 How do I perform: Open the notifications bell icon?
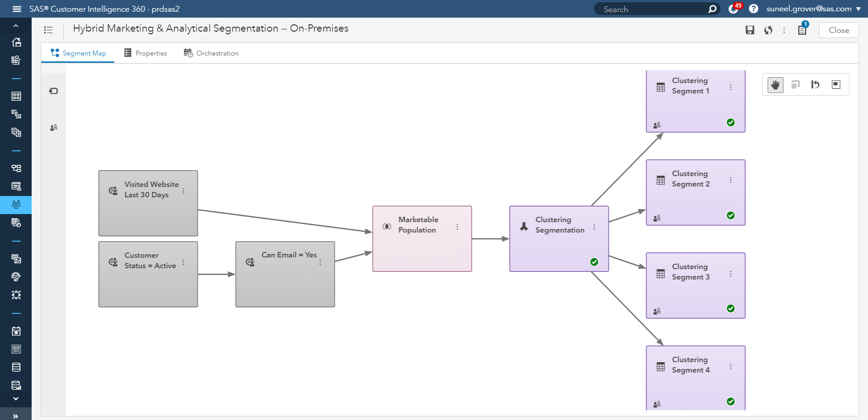[733, 9]
